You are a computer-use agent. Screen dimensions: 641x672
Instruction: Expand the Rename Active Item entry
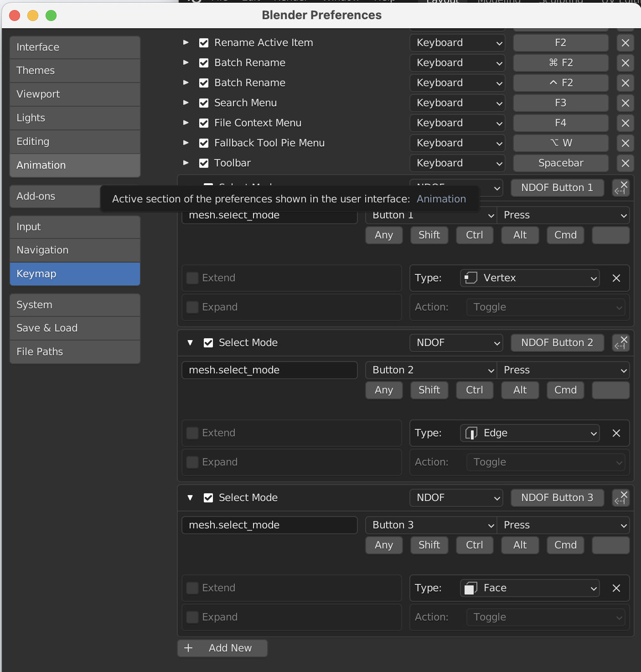pyautogui.click(x=186, y=42)
